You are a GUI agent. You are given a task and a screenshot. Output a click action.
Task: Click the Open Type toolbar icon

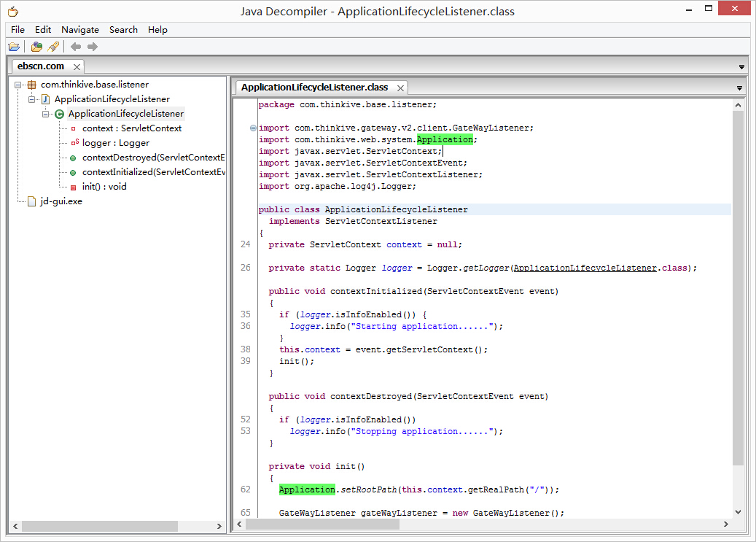coord(36,47)
